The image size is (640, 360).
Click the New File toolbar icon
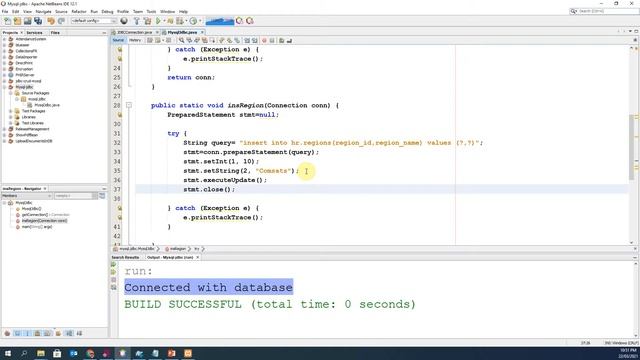(x=7, y=21)
